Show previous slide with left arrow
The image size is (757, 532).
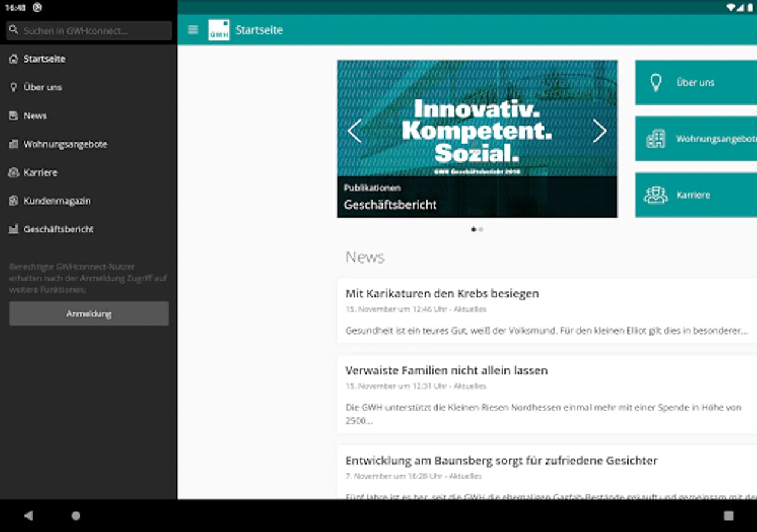point(354,131)
